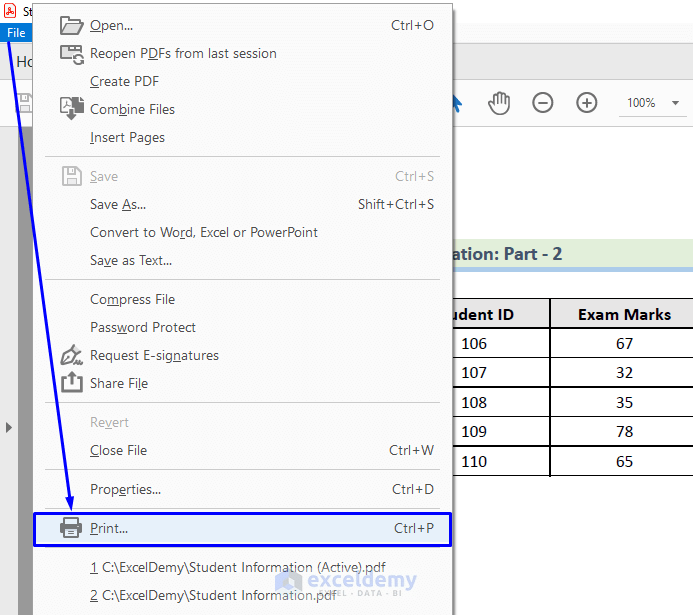Screen dimensions: 693x615
Task: Click exam marks cell 32
Action: coord(624,372)
